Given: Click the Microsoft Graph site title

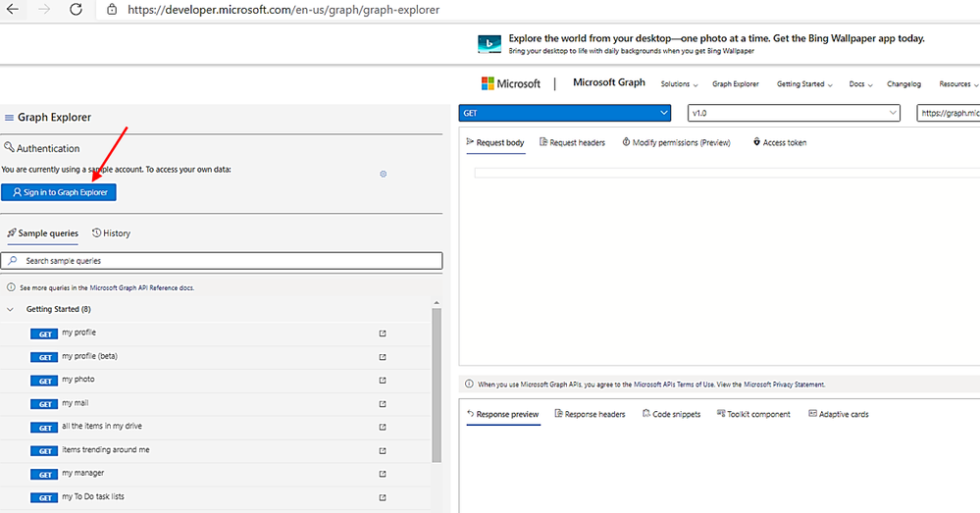Looking at the screenshot, I should click(x=609, y=82).
